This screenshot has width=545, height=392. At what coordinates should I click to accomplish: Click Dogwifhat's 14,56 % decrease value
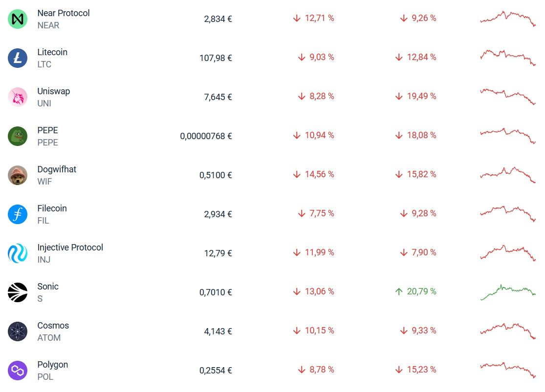(314, 174)
